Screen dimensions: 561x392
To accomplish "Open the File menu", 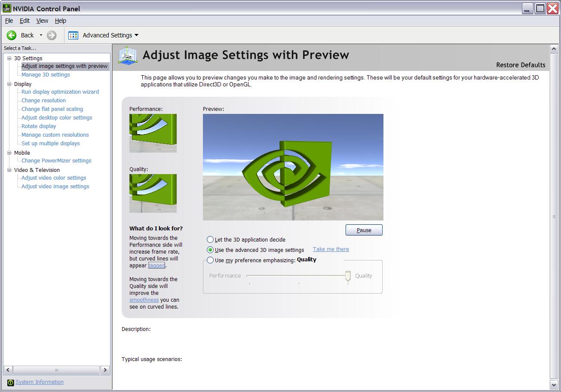I will (x=9, y=21).
